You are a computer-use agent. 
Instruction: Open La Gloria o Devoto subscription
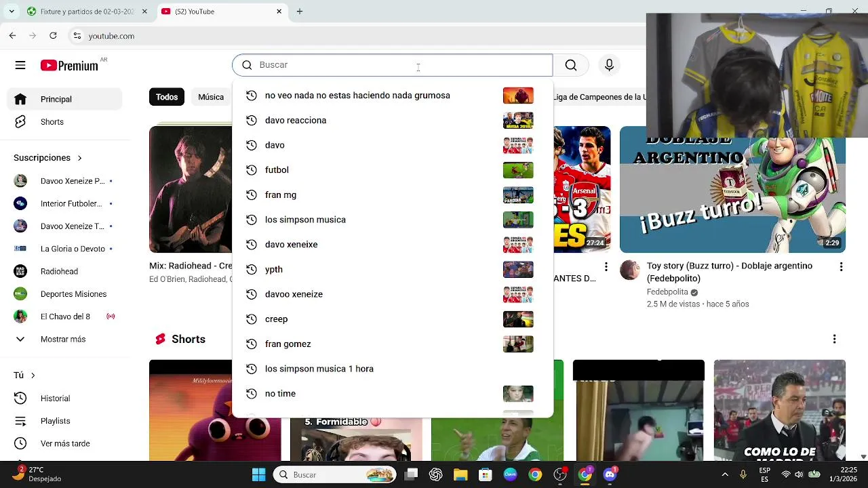[x=66, y=249]
